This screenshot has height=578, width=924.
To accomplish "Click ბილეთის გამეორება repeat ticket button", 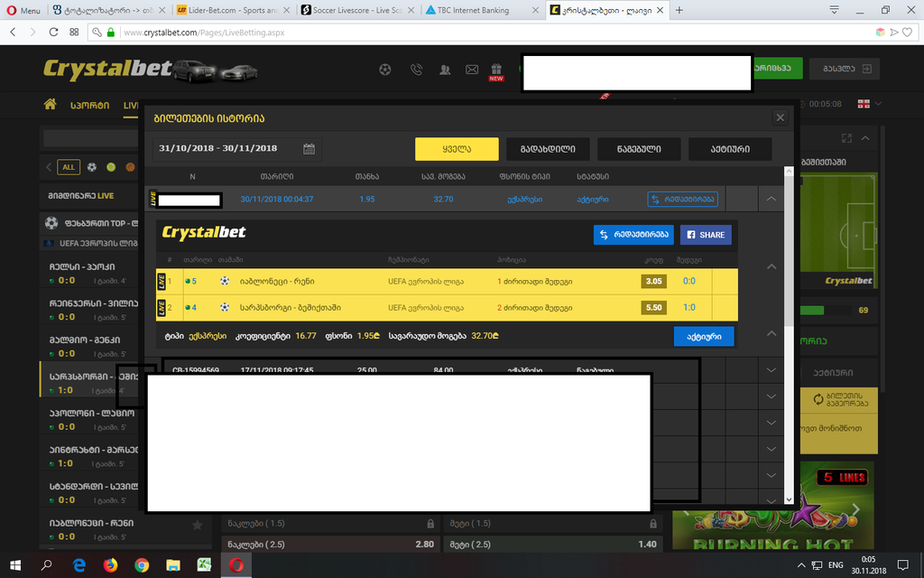I will pos(842,400).
